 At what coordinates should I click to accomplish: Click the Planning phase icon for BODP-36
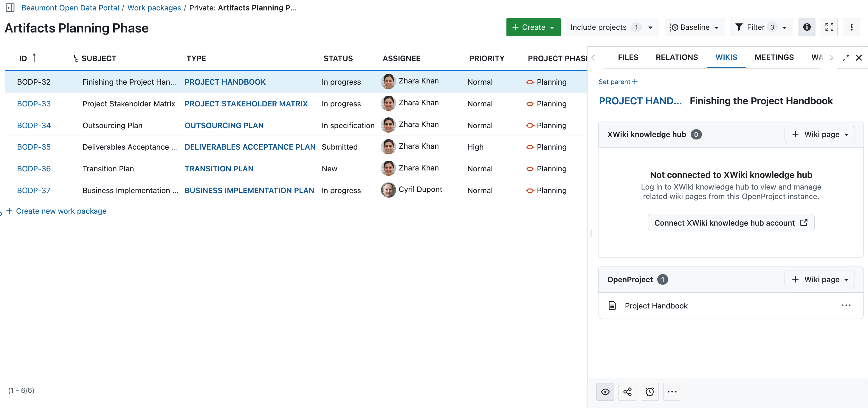coord(530,169)
